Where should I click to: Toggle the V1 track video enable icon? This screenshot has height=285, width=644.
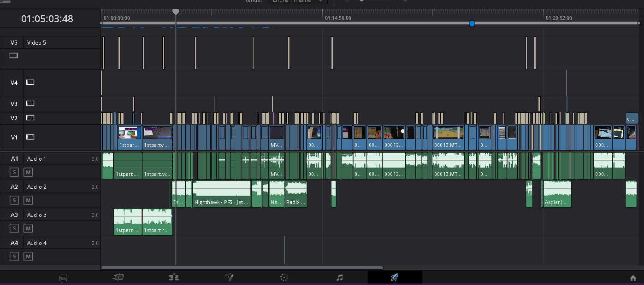(30, 137)
